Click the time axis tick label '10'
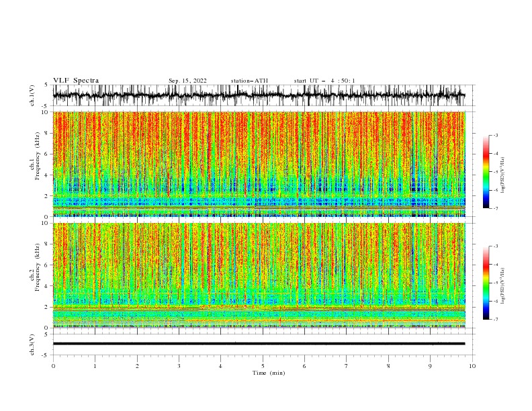This screenshot has height=411, width=532. (x=472, y=366)
